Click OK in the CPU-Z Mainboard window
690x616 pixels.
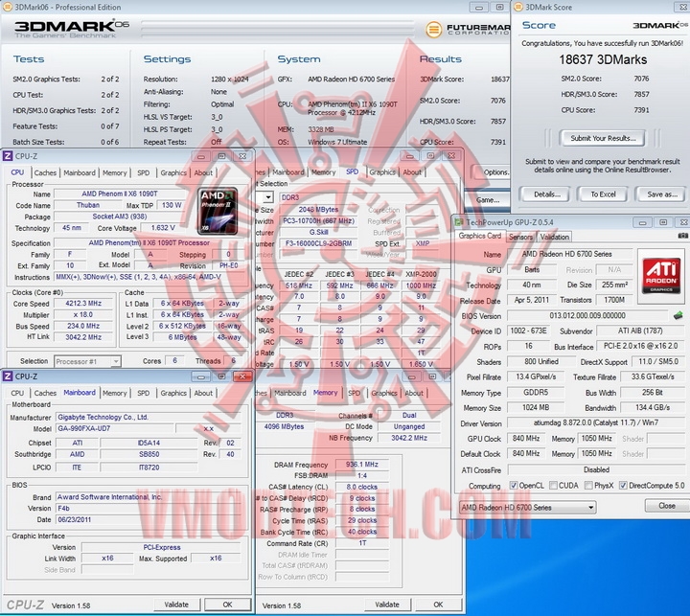point(227,605)
